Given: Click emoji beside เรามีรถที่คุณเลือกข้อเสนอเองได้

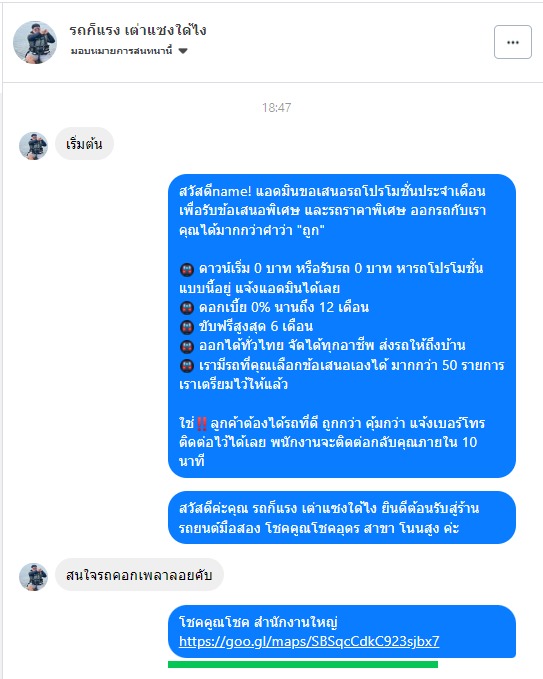Looking at the screenshot, I should pos(187,366).
